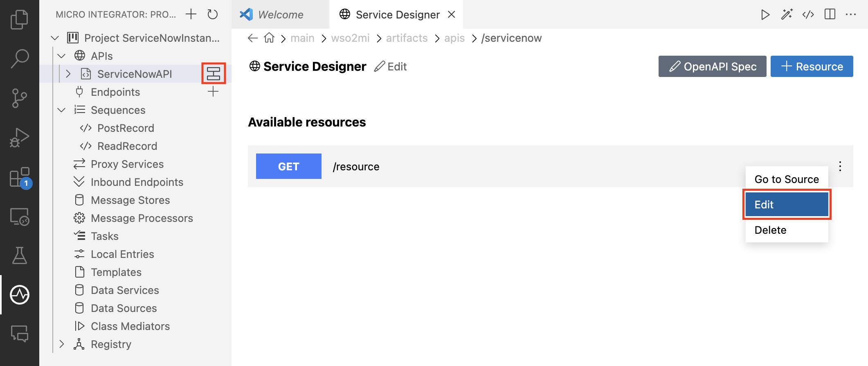Select Message Processors in tree
Image resolution: width=868 pixels, height=366 pixels.
[142, 218]
